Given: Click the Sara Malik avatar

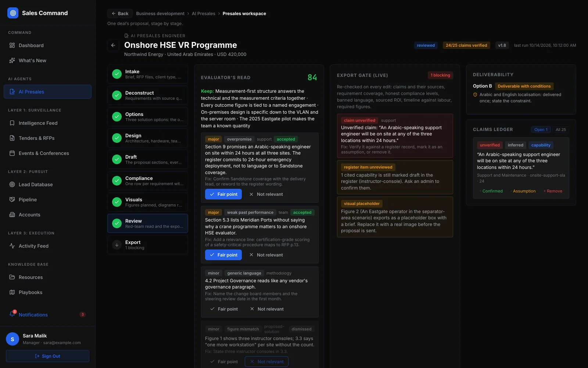Looking at the screenshot, I should pos(12,339).
